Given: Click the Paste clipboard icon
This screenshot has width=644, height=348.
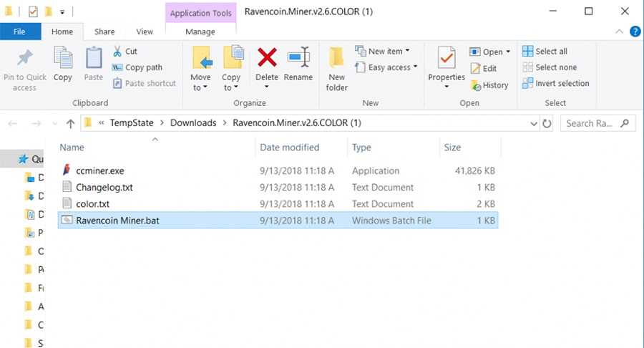Looking at the screenshot, I should coord(94,59).
